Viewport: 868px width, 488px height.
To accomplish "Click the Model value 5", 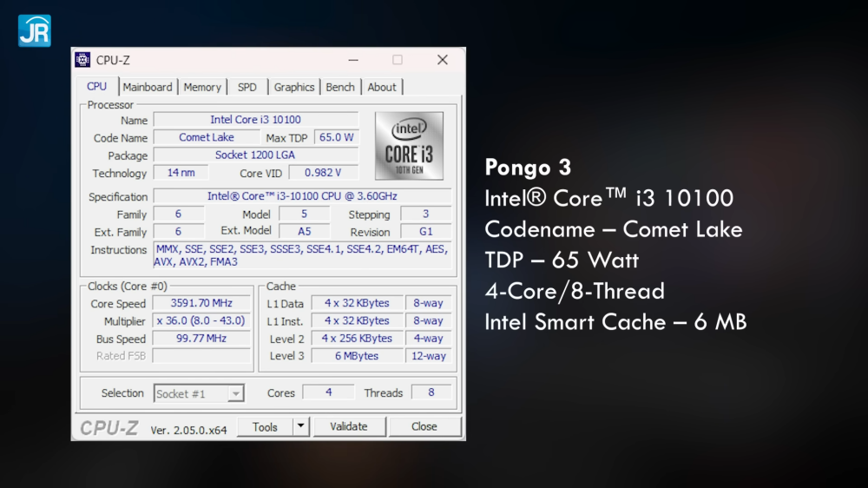I will 304,214.
